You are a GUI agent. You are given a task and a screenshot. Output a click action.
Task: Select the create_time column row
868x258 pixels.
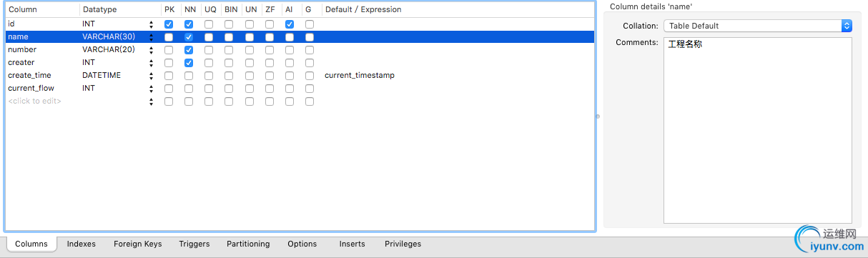300,76
